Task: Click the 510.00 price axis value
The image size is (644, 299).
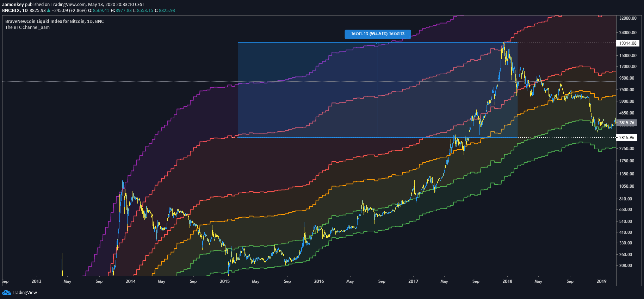Action: [626, 222]
